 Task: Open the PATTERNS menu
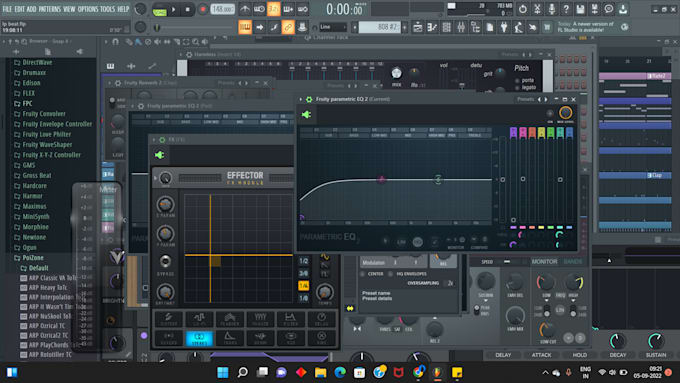coord(50,9)
